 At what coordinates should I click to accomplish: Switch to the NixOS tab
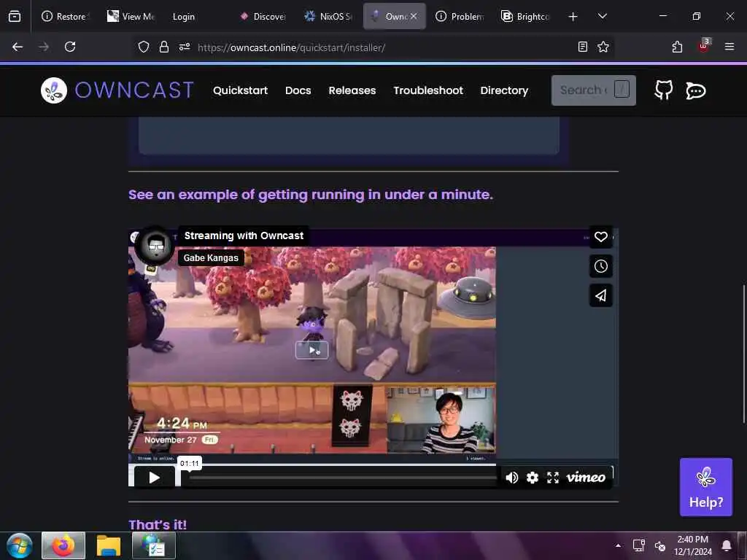(x=328, y=17)
